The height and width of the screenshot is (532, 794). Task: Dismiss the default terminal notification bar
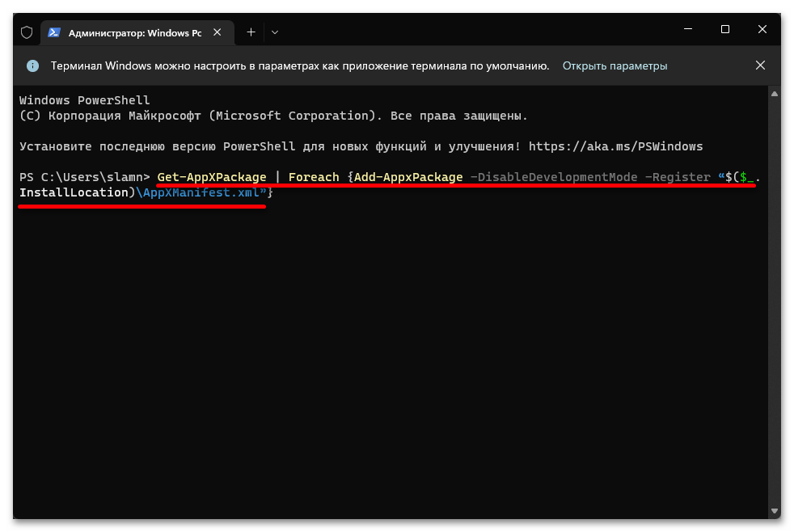760,65
